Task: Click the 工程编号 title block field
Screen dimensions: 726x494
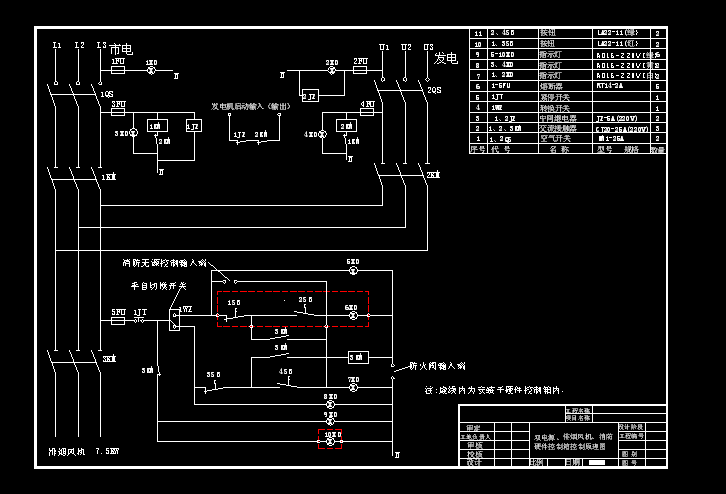Action: [x=631, y=436]
